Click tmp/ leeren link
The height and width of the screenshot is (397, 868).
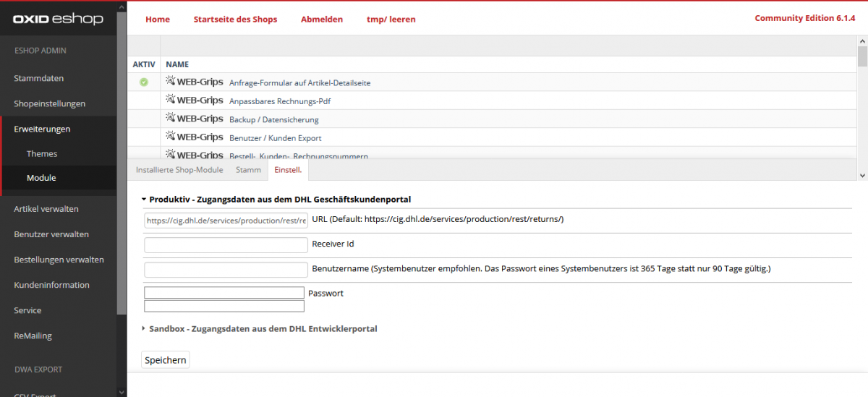[x=391, y=19]
